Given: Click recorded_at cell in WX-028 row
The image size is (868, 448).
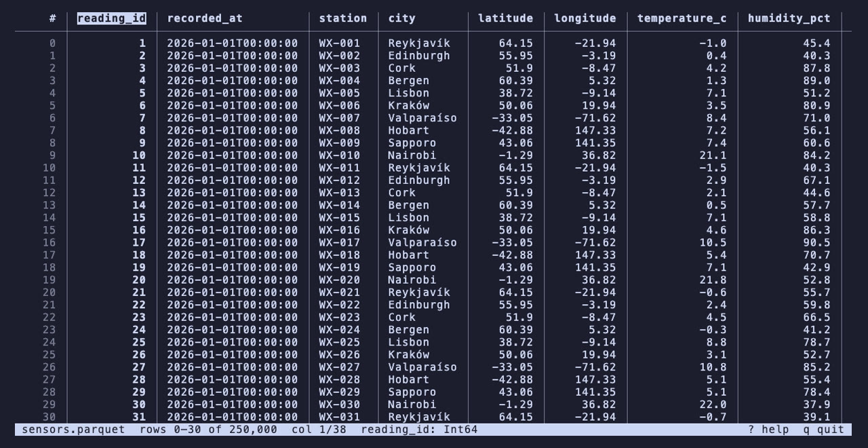Looking at the screenshot, I should coord(233,379).
